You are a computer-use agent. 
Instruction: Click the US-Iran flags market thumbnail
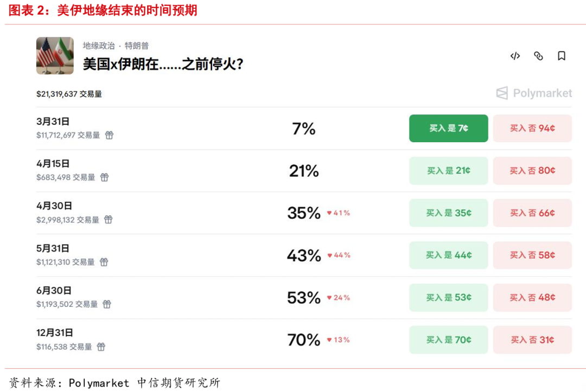(55, 56)
